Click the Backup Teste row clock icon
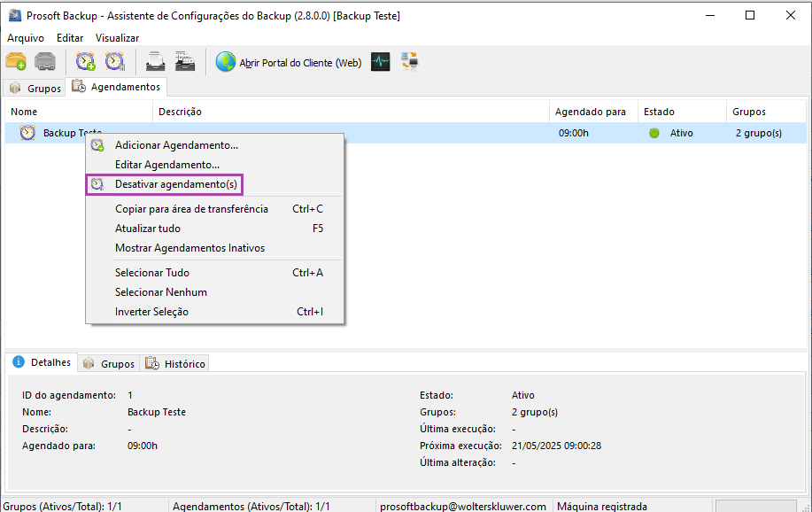Viewport: 812px width, 512px height. point(27,133)
